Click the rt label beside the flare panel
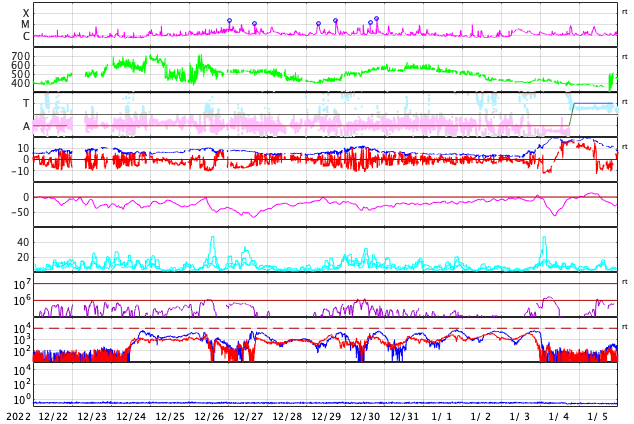The width and height of the screenshot is (634, 424). [624, 12]
